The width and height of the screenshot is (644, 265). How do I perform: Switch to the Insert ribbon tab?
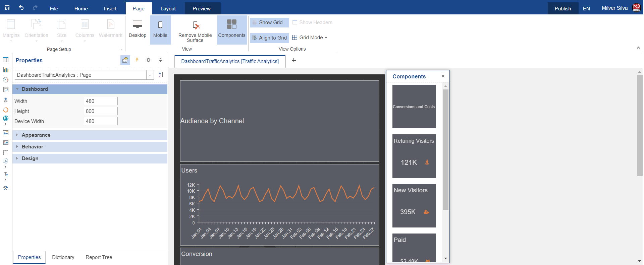click(x=110, y=9)
